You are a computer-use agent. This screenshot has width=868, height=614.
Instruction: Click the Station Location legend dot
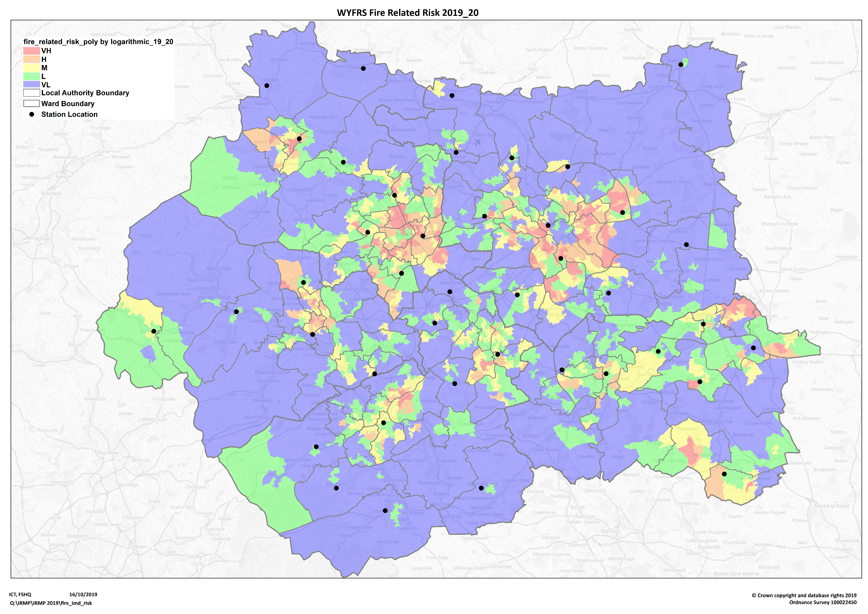click(32, 114)
